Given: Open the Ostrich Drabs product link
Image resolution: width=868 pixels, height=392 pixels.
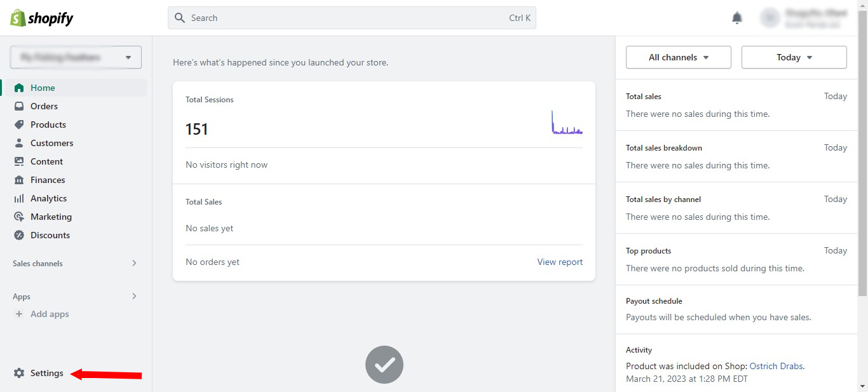Looking at the screenshot, I should coord(776,365).
